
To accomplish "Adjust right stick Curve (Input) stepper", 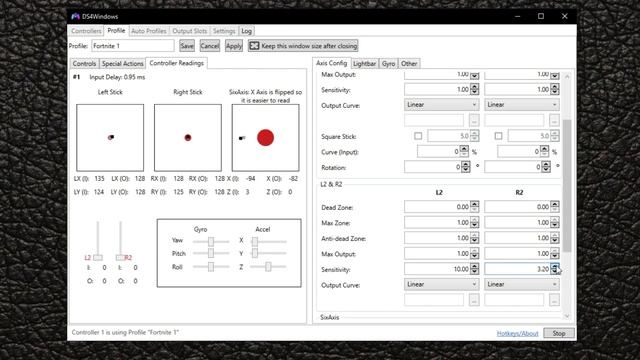I will pyautogui.click(x=544, y=151).
